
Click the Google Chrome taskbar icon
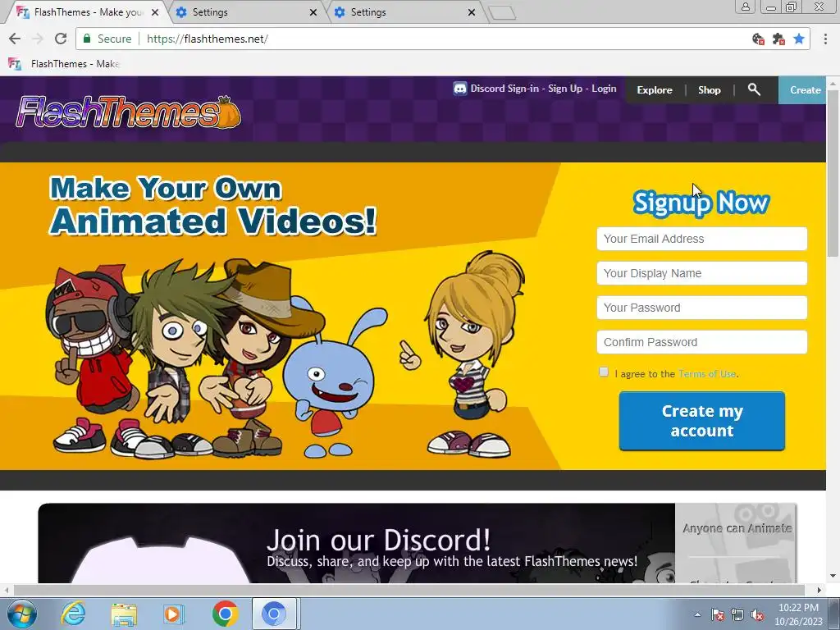tap(225, 614)
